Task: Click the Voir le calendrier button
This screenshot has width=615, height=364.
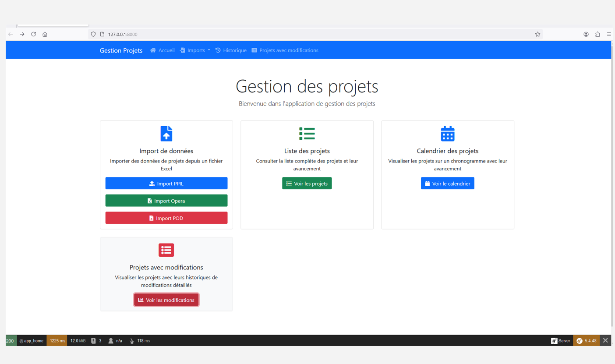Action: (x=447, y=184)
